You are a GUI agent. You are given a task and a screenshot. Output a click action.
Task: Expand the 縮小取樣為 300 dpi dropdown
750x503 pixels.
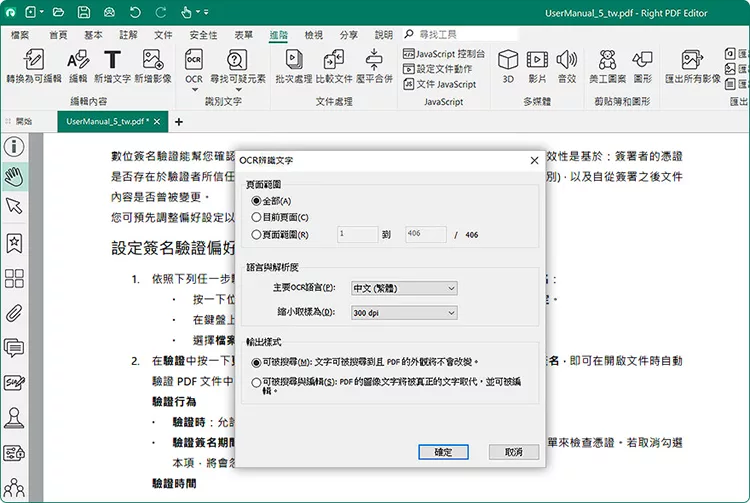tap(403, 313)
